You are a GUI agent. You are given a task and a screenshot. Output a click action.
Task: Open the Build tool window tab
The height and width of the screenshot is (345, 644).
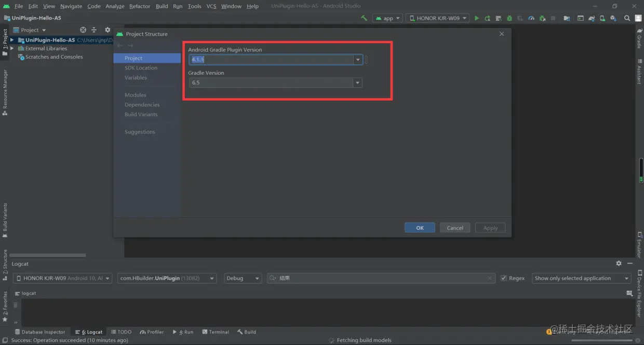pos(247,332)
